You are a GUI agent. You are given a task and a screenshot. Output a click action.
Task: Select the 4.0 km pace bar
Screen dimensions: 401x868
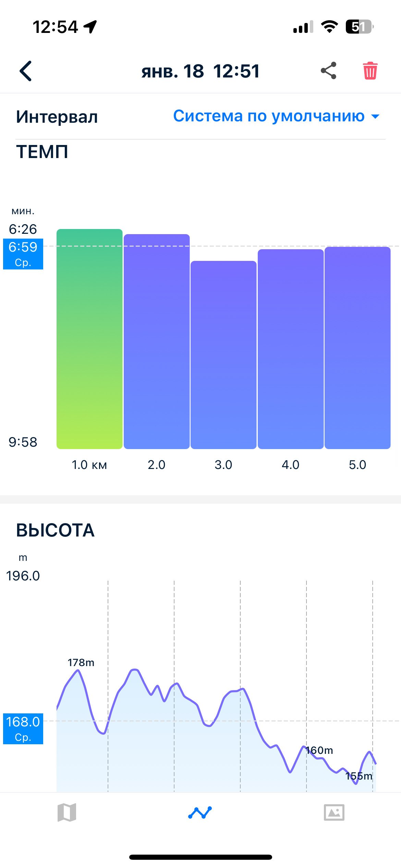(291, 349)
